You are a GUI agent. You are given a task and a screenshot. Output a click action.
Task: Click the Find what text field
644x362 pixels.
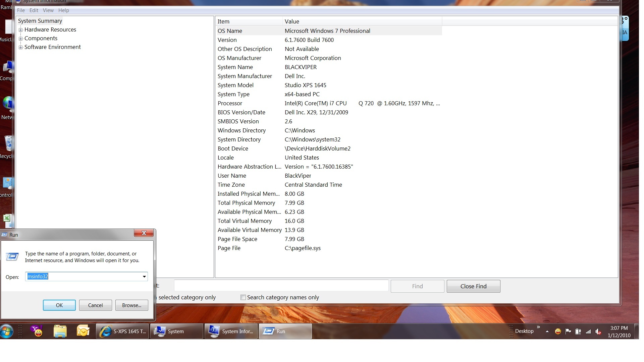[x=281, y=286]
